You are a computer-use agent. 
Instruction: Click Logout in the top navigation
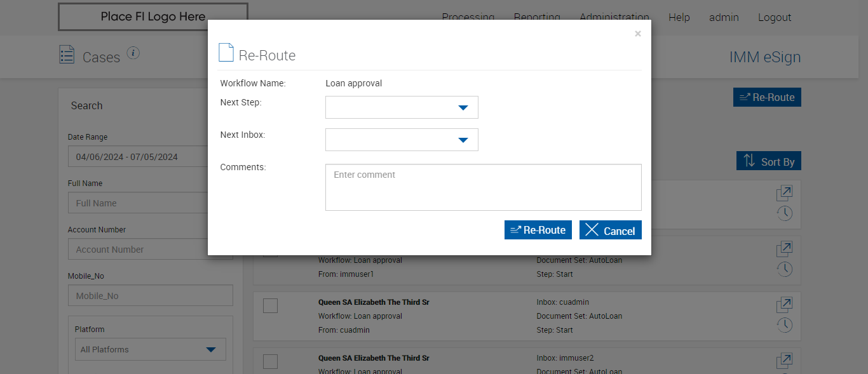[x=774, y=17]
